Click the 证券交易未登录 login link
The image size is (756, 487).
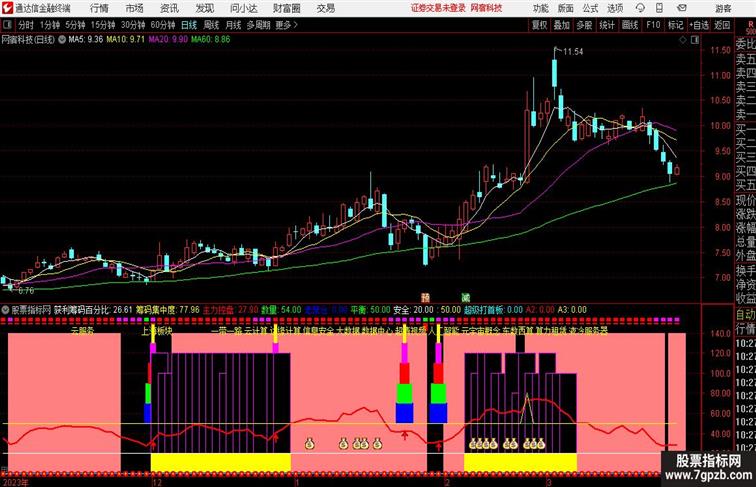[438, 8]
